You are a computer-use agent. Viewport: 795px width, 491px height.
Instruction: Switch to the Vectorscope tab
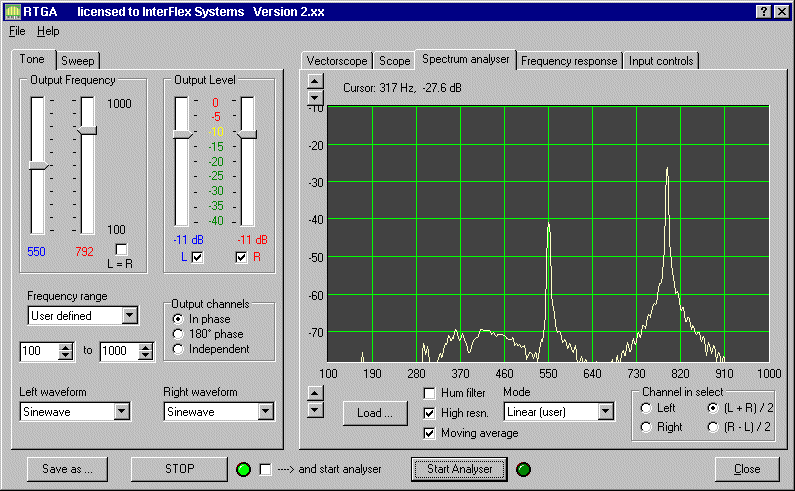[x=337, y=61]
